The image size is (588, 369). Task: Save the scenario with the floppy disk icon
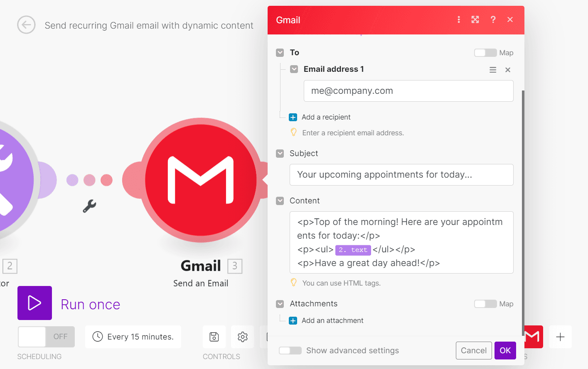pos(214,337)
